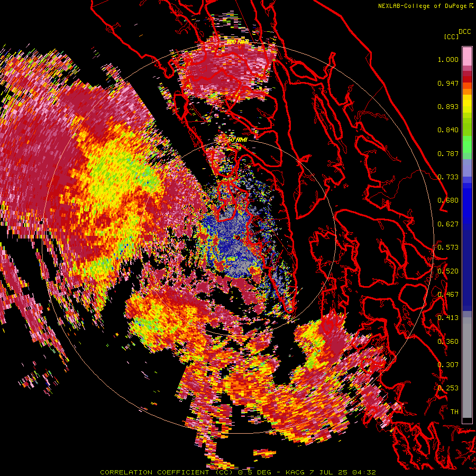This screenshot has height=476, width=476.
Task: Click the 100 NMI range ring label
Action: (238, 42)
